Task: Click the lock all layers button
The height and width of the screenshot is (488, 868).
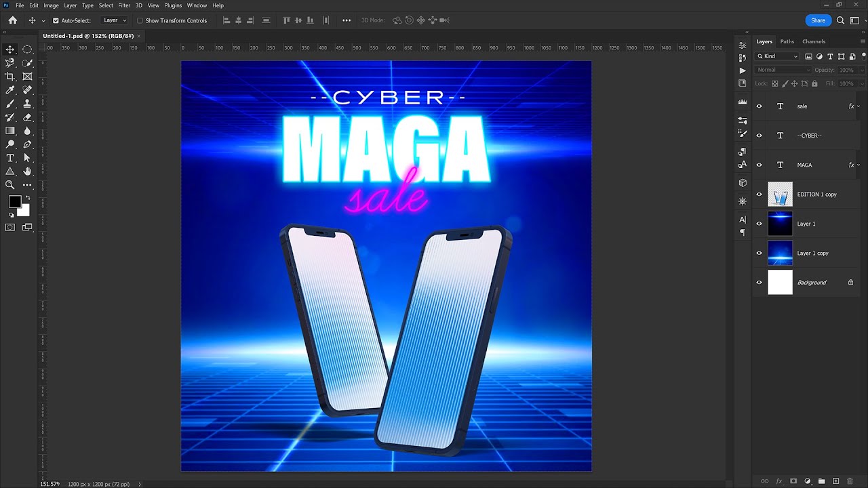Action: [814, 83]
